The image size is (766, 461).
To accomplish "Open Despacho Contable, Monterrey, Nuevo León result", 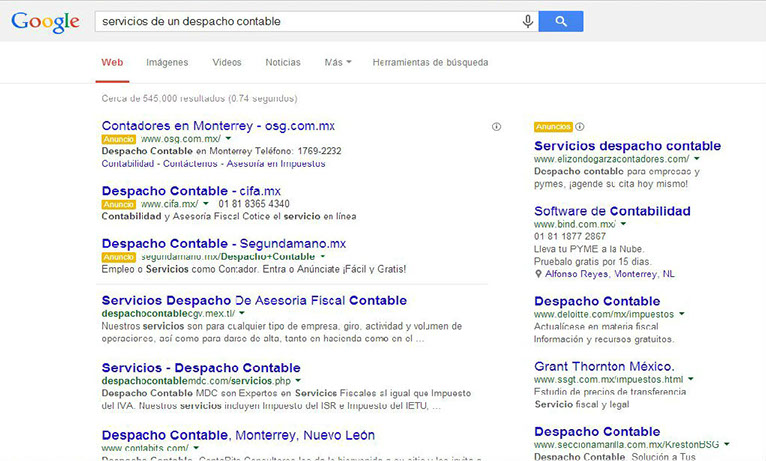I will pyautogui.click(x=238, y=435).
